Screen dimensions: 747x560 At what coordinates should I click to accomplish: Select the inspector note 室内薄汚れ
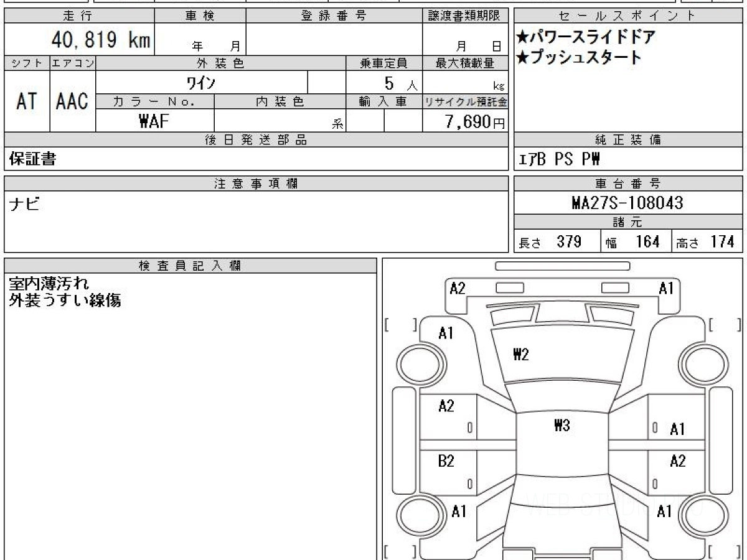[x=49, y=284]
